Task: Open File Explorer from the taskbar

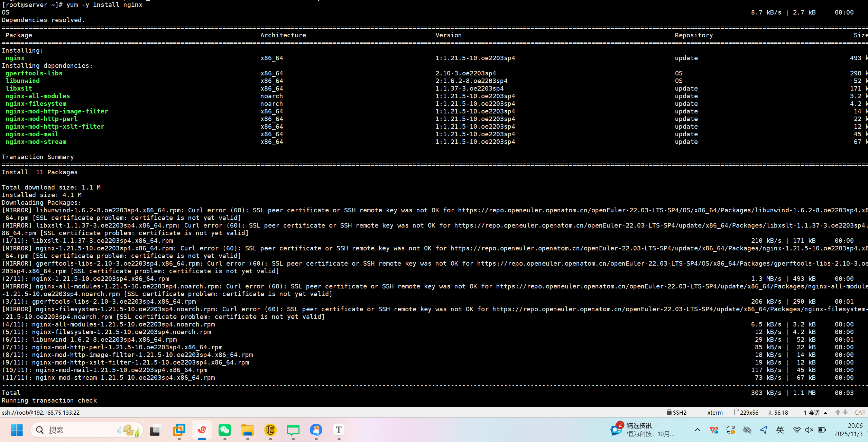Action: [x=247, y=430]
